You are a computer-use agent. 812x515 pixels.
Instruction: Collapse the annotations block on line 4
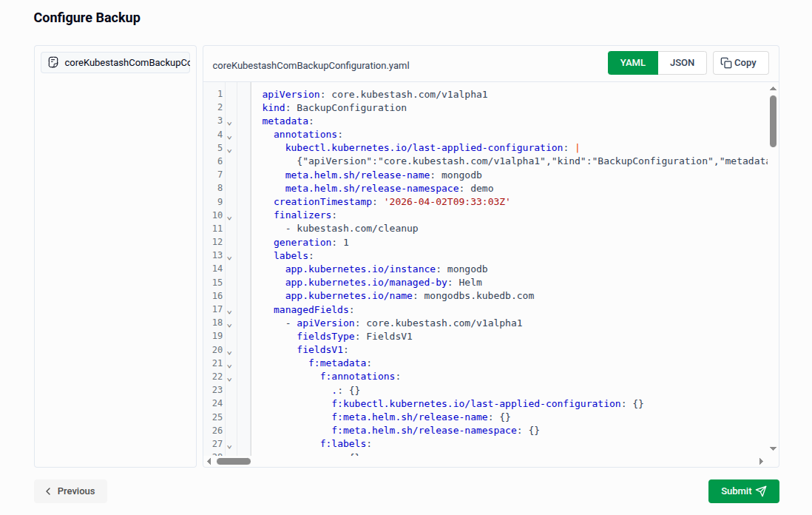(229, 135)
